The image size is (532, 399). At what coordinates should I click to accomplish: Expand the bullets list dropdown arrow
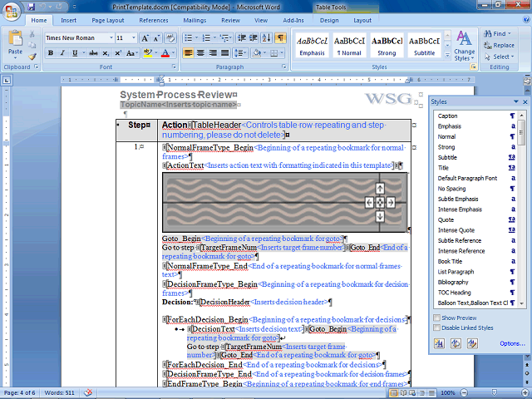click(x=196, y=38)
